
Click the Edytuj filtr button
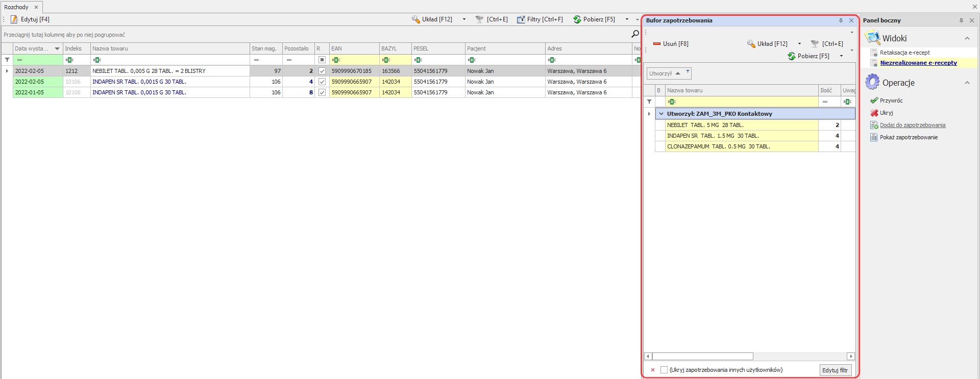pyautogui.click(x=835, y=370)
